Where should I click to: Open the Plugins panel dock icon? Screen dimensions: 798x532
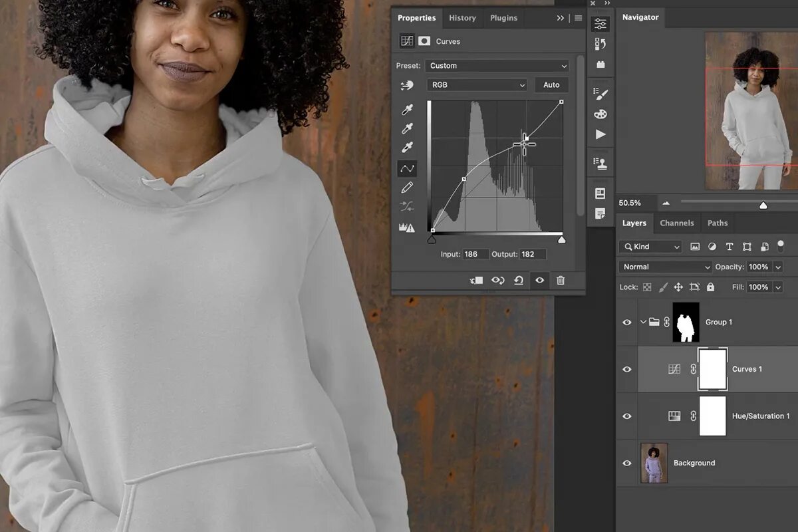click(600, 65)
